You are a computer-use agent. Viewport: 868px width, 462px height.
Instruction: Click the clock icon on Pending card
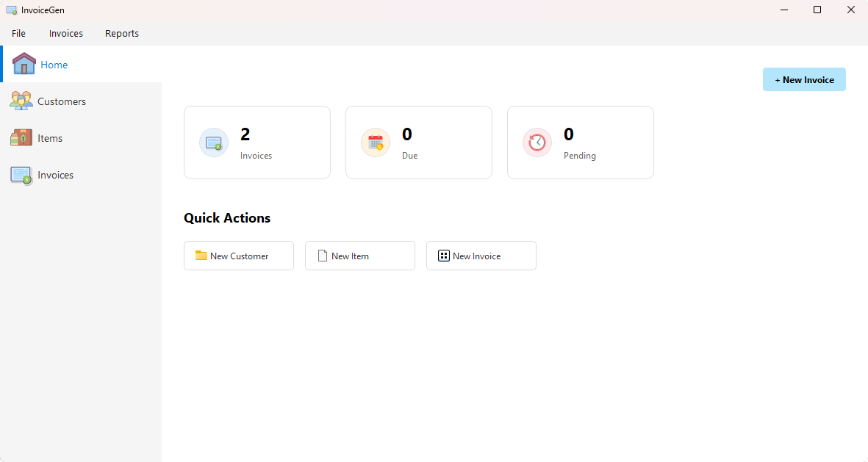pos(537,142)
